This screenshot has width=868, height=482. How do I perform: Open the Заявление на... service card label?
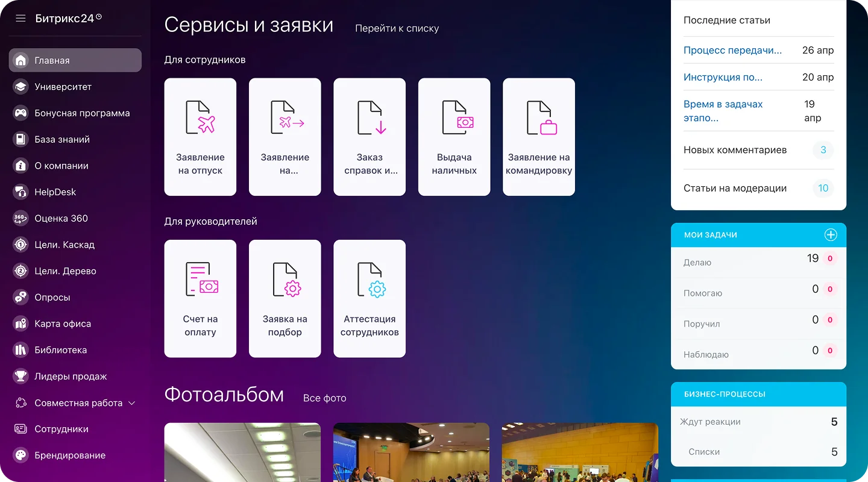pos(285,164)
